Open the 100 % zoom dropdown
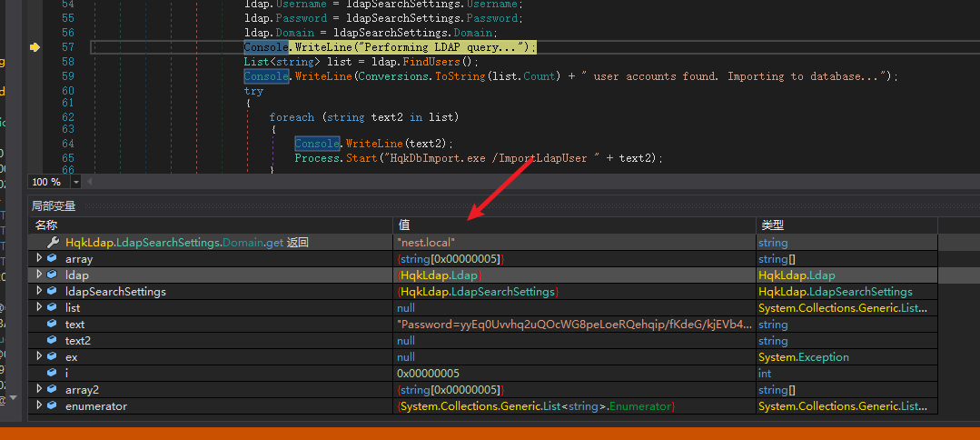 coord(76,182)
